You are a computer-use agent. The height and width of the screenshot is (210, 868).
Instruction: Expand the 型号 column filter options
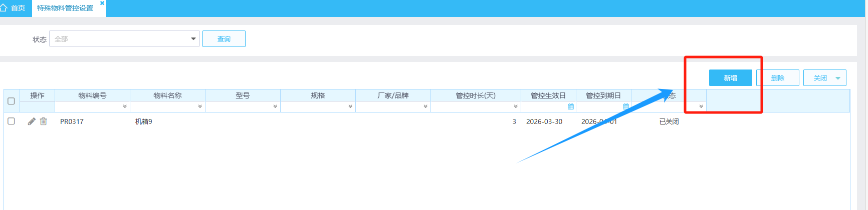pyautogui.click(x=275, y=106)
